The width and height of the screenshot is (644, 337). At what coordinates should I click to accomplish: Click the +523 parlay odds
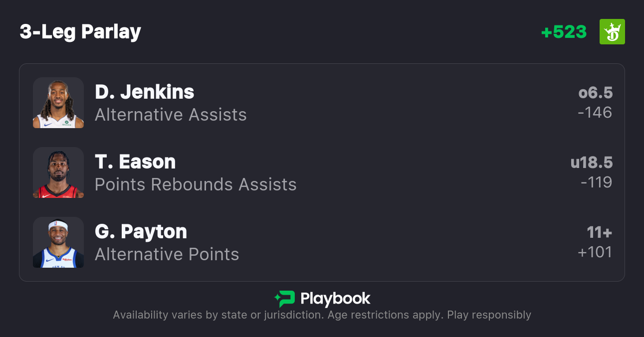pos(564,32)
